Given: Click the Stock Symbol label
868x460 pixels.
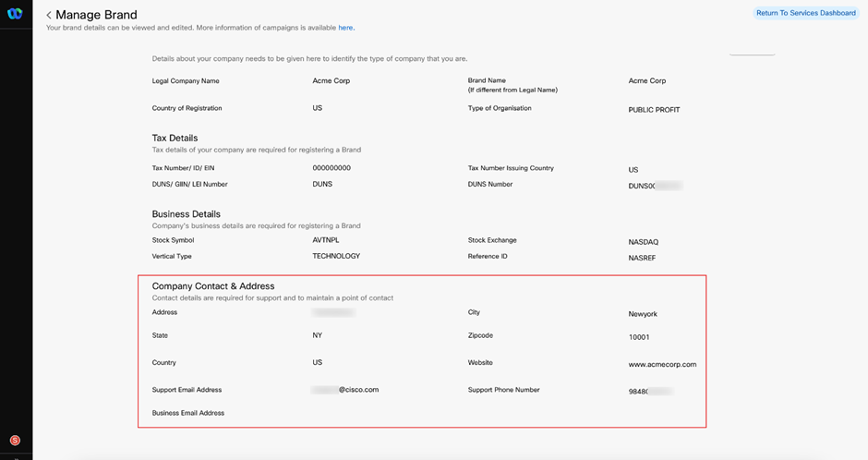Looking at the screenshot, I should click(173, 240).
